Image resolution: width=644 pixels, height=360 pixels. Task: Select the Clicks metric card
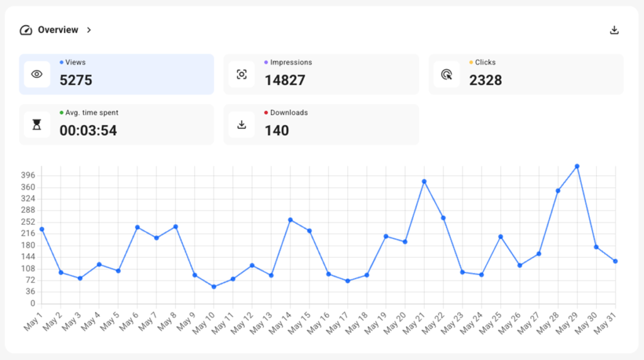coord(526,74)
